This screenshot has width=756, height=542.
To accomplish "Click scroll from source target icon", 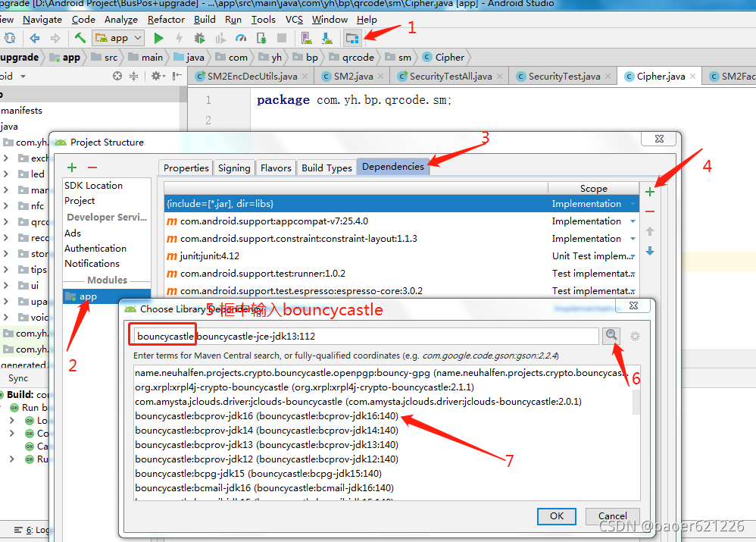I will (117, 76).
